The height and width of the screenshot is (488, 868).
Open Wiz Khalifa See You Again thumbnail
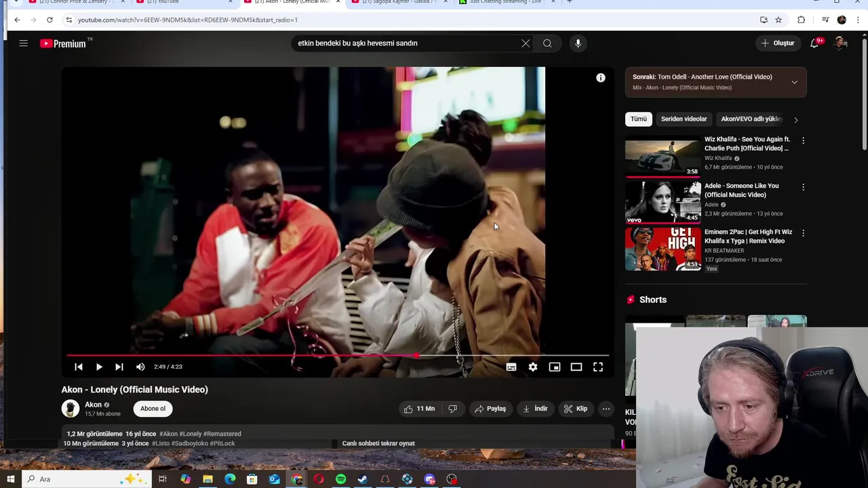coord(663,157)
